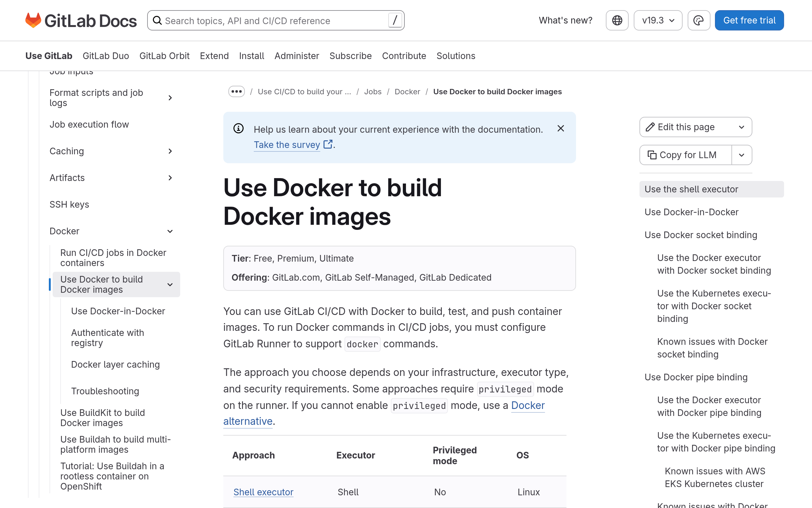Screen dimensions: 812x508
Task: Open the Install tab
Action: (252, 56)
